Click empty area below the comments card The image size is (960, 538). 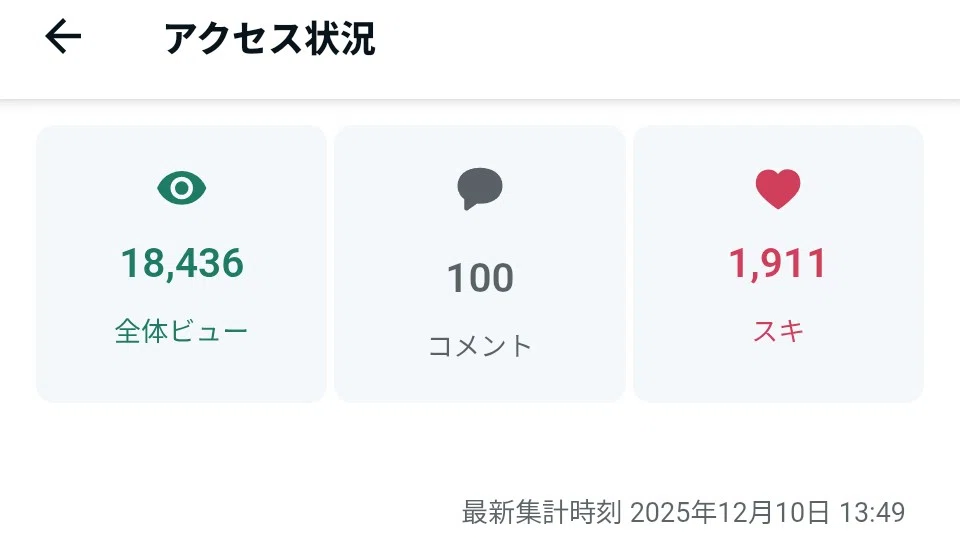tap(480, 447)
